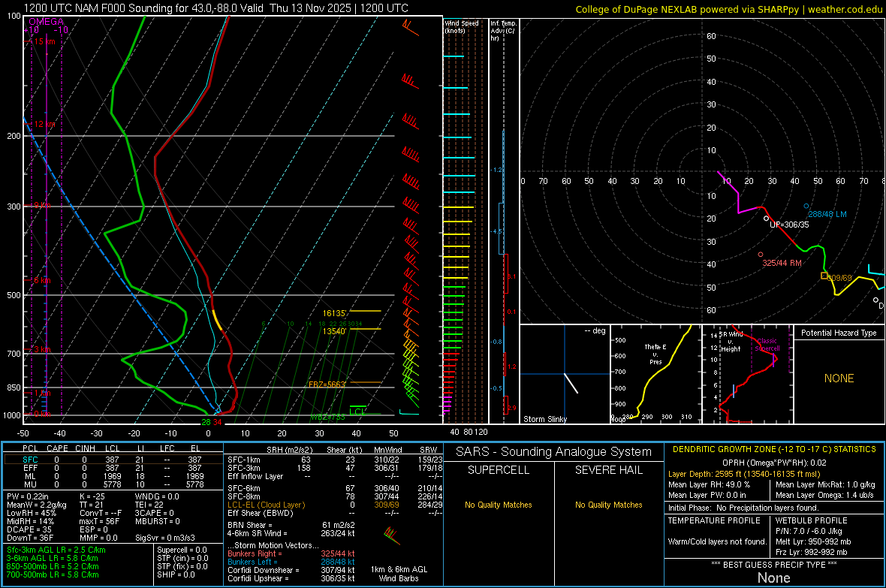The width and height of the screenshot is (886, 588).
Task: Click the 700-500mb LR lapse rate line
Action: (x=53, y=575)
